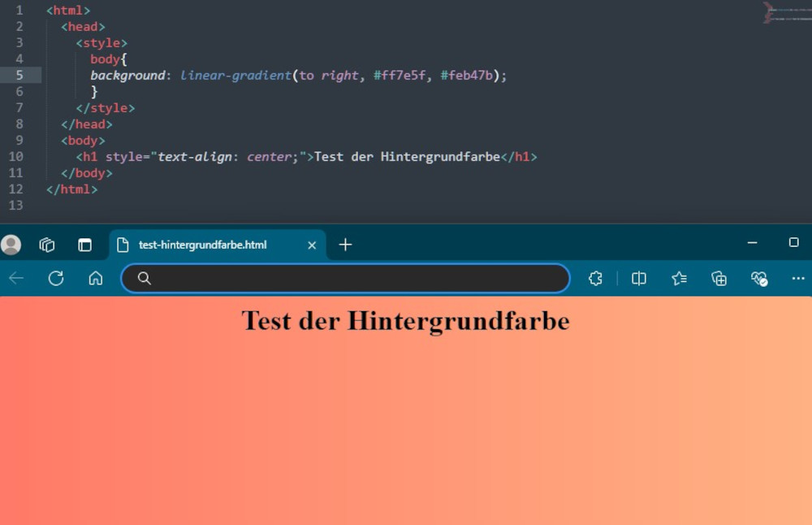Select the test-hintergrundfarbe.html tab

[203, 245]
